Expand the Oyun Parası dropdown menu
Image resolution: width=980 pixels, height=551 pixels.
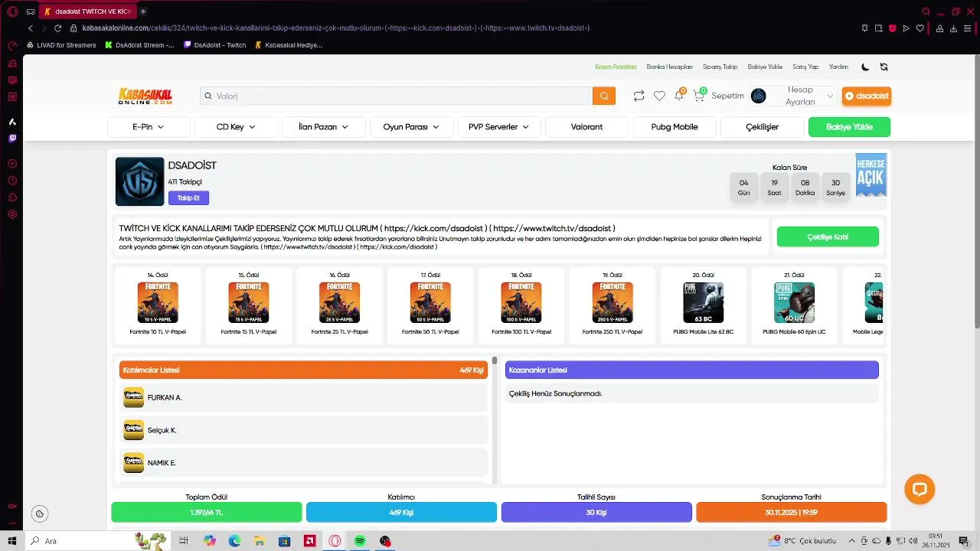pyautogui.click(x=411, y=127)
